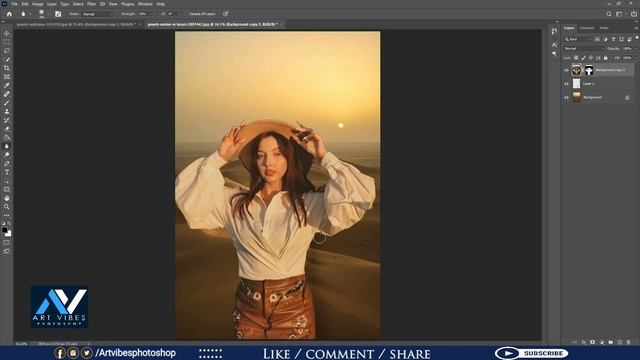Select the Type tool
This screenshot has width=640, height=360.
click(7, 172)
